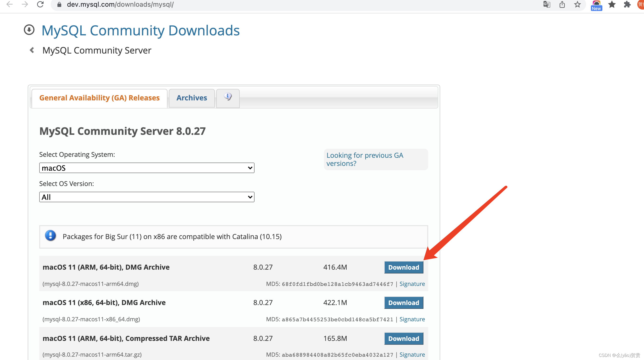Click the MD5 hash 68f0fd1fbd0be128a1cb9463ad7446f7

point(338,284)
